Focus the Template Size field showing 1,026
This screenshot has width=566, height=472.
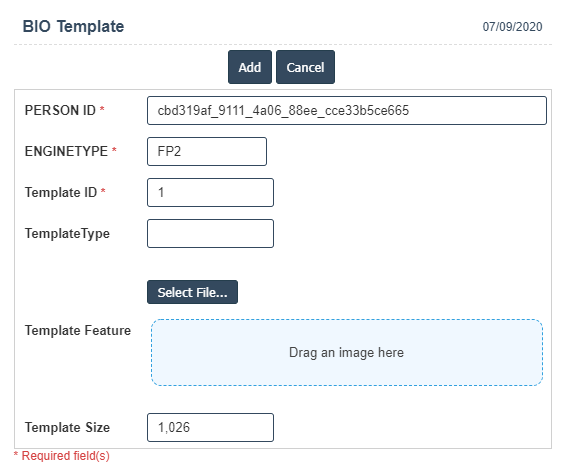210,428
